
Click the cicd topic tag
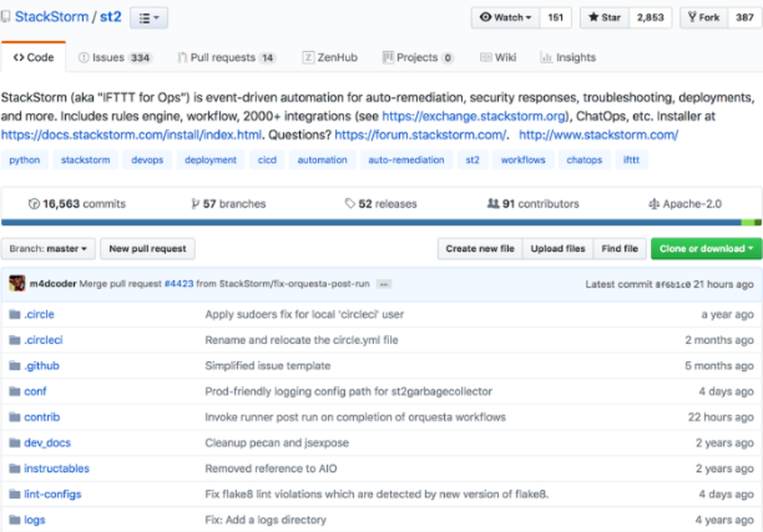click(267, 160)
